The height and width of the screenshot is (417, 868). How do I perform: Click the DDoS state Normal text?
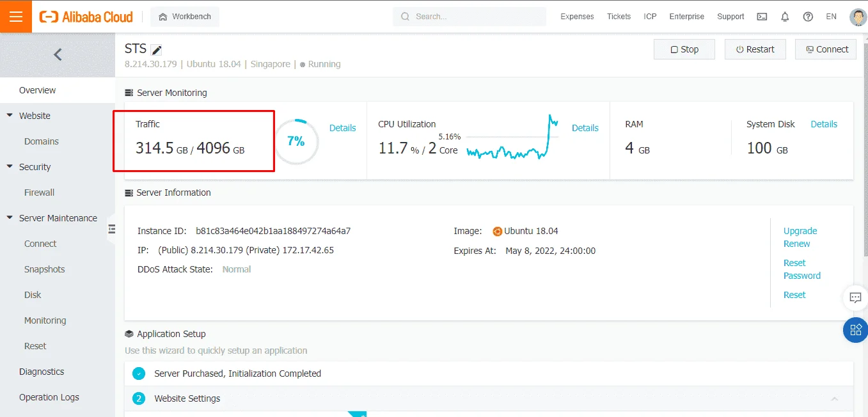[x=237, y=269]
